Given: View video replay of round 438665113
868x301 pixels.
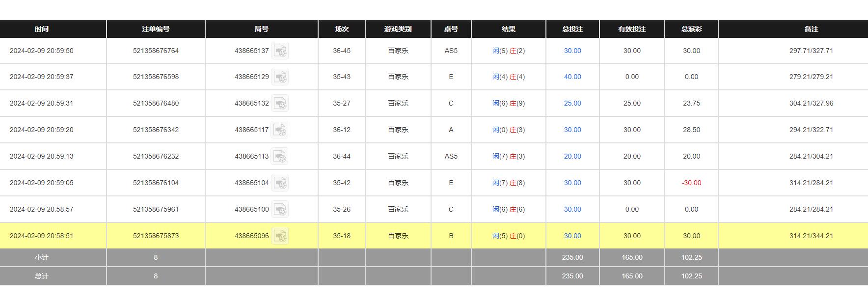Looking at the screenshot, I should pyautogui.click(x=280, y=157).
